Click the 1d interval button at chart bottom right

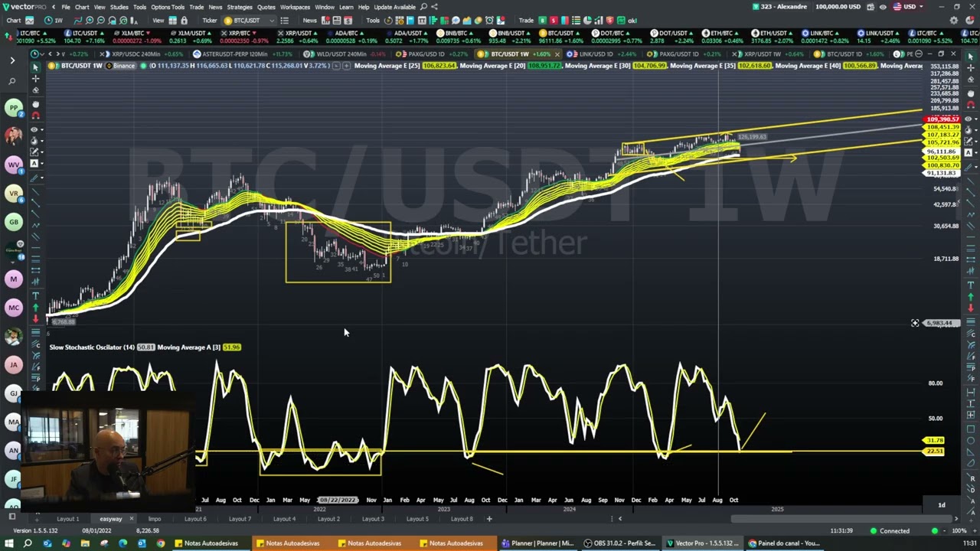942,505
